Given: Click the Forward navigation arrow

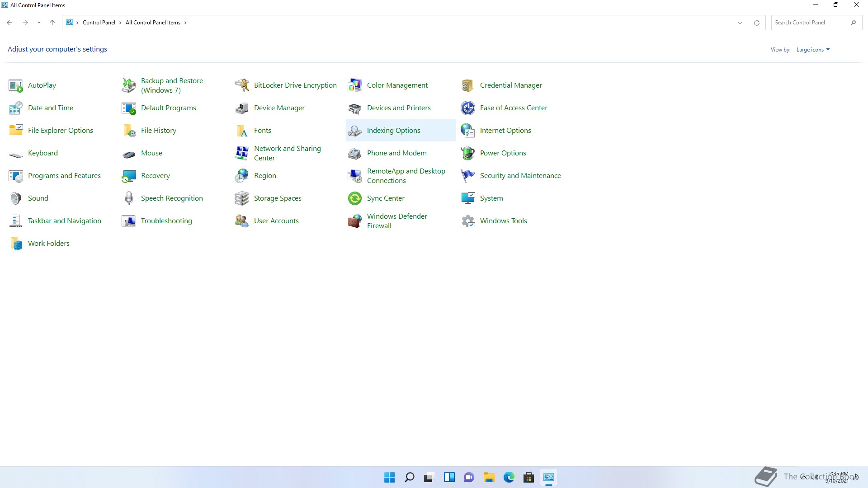Looking at the screenshot, I should click(25, 23).
